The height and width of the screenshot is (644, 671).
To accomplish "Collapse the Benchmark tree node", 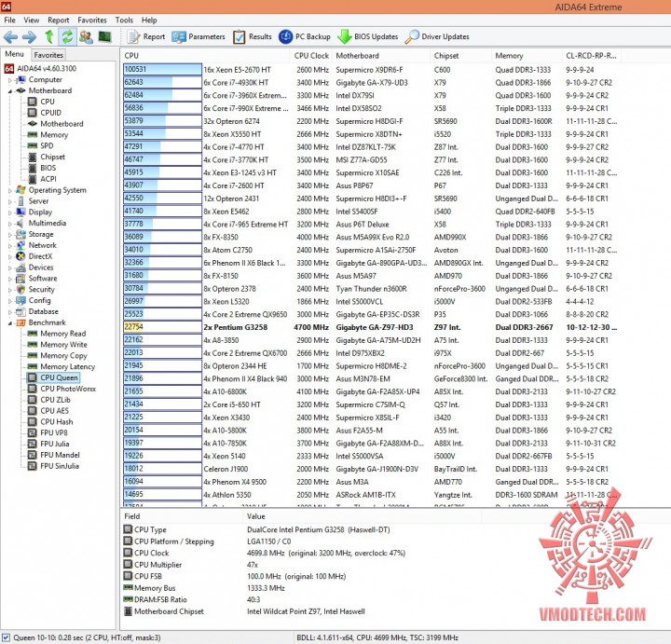I will pyautogui.click(x=10, y=323).
